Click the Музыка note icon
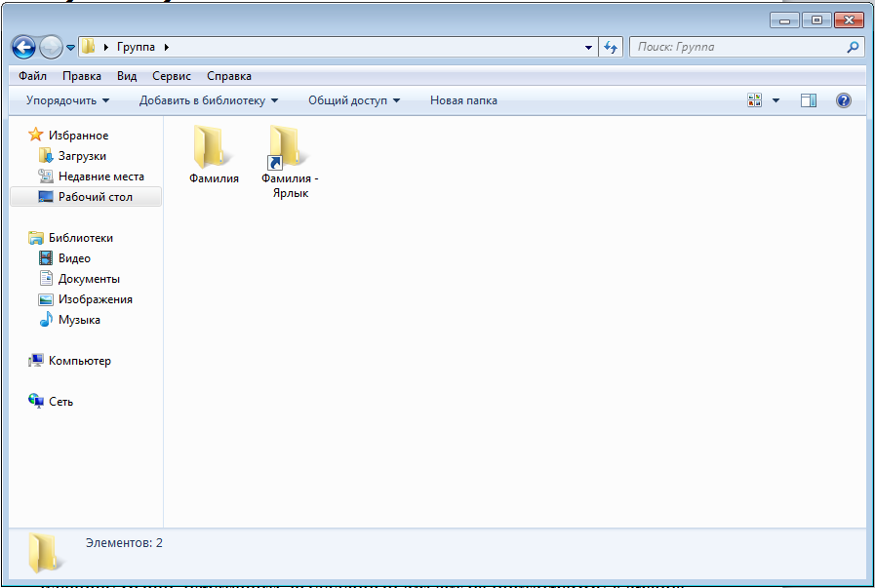This screenshot has width=875, height=588. pyautogui.click(x=46, y=320)
